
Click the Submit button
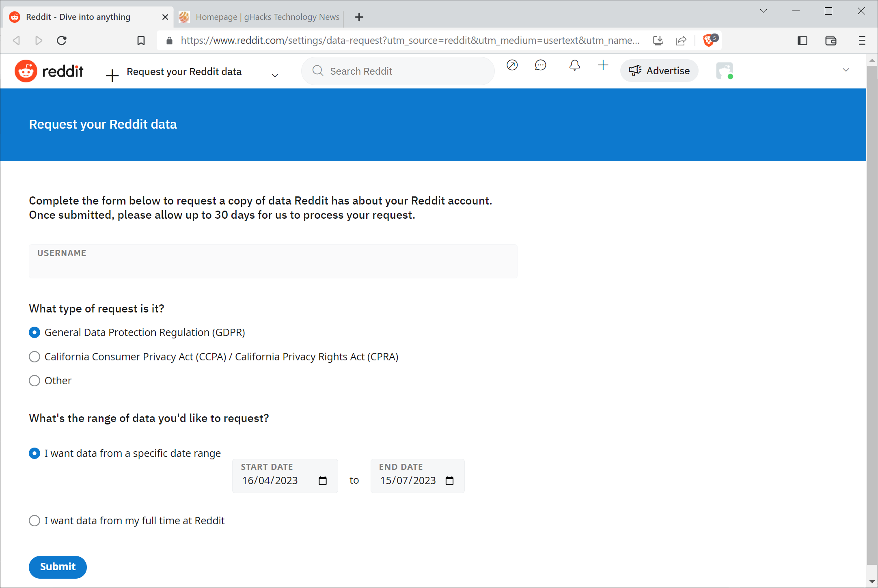point(57,566)
